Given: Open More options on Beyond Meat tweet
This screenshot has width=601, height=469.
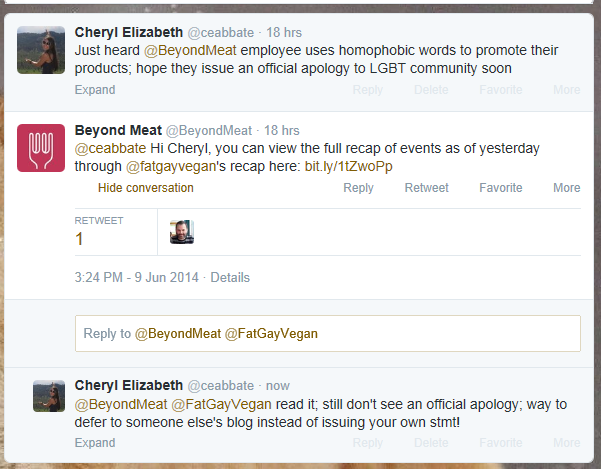Looking at the screenshot, I should [x=567, y=188].
